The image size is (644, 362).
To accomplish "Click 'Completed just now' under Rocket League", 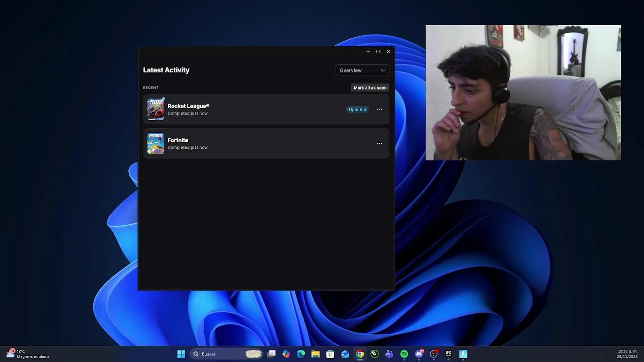I will [x=188, y=113].
